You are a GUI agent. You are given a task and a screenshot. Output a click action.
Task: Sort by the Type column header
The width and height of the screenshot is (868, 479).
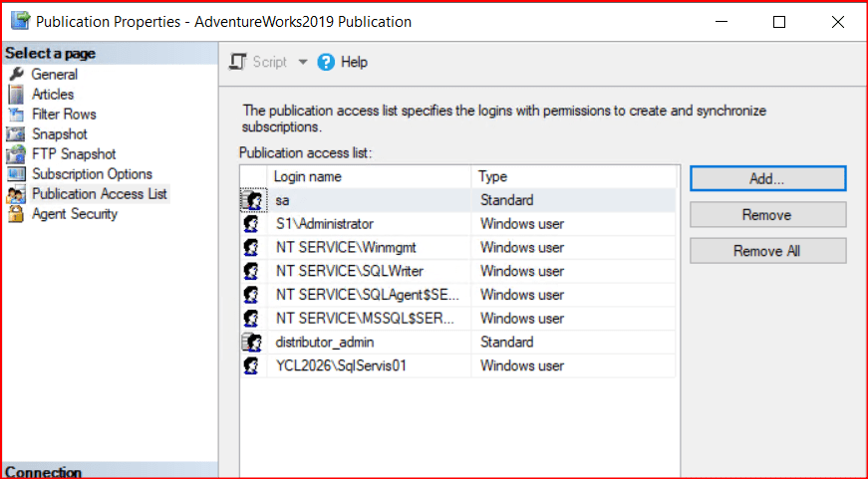click(573, 176)
